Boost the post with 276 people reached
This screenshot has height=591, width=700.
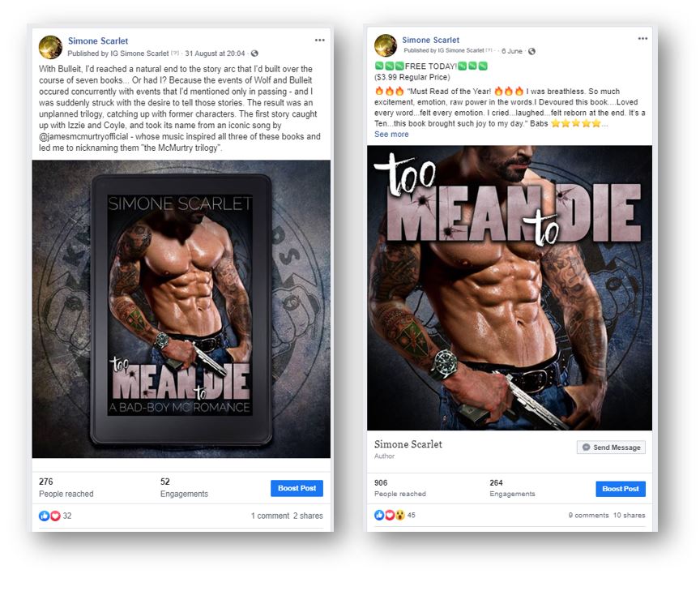click(297, 488)
